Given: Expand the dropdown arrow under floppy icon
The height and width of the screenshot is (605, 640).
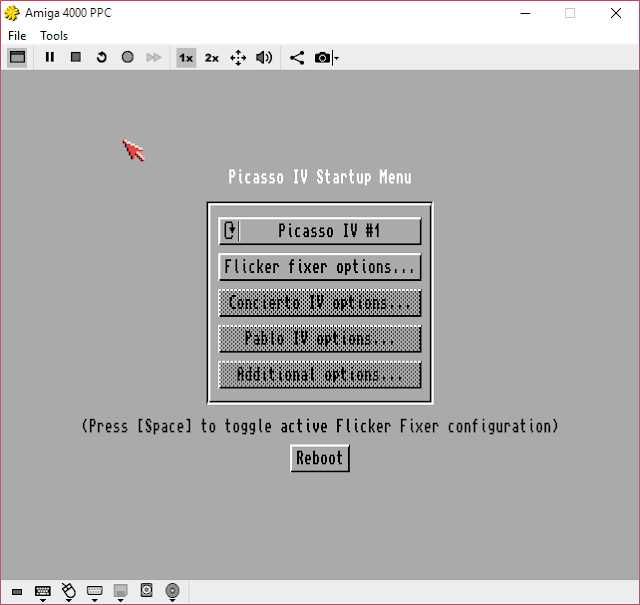Looking at the screenshot, I should 120,601.
